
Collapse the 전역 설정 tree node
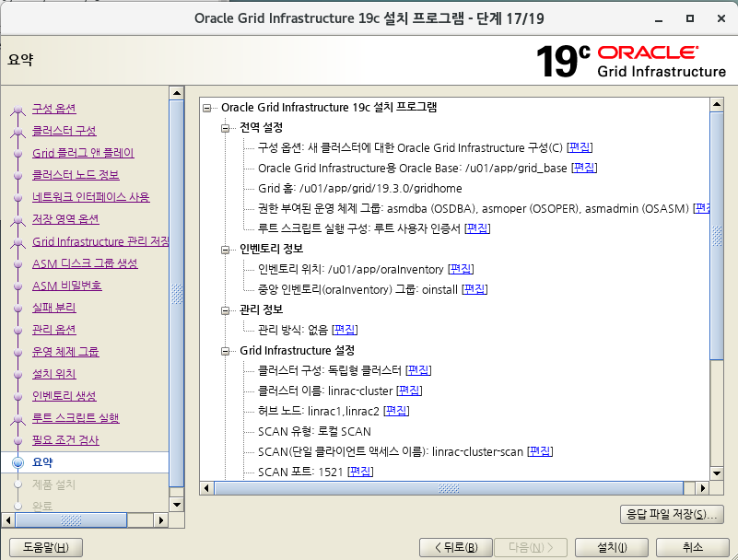point(226,128)
